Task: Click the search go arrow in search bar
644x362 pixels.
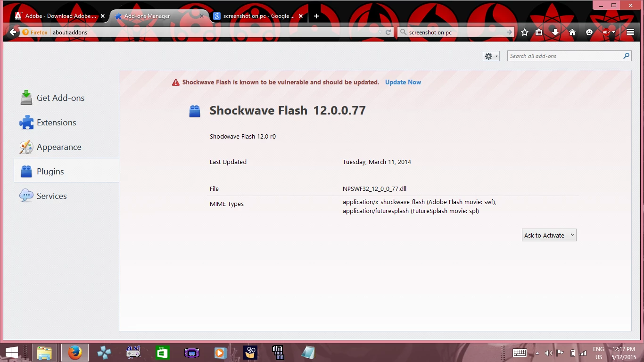Action: [510, 33]
